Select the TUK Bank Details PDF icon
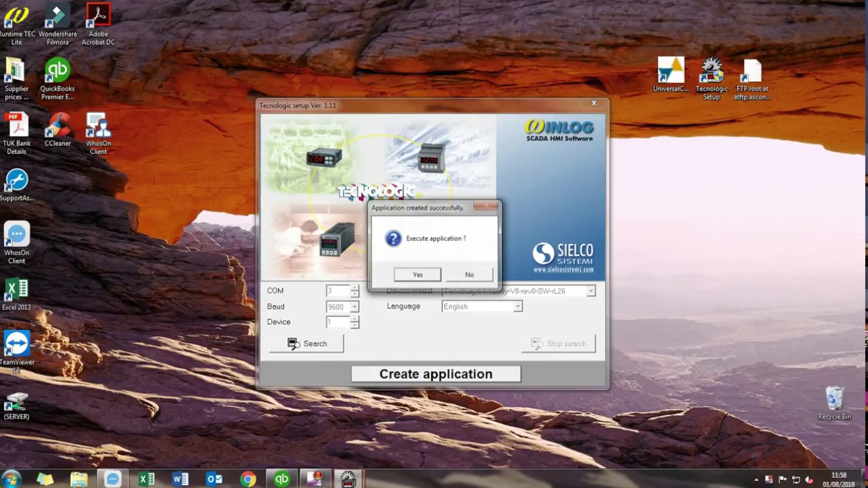 click(17, 134)
